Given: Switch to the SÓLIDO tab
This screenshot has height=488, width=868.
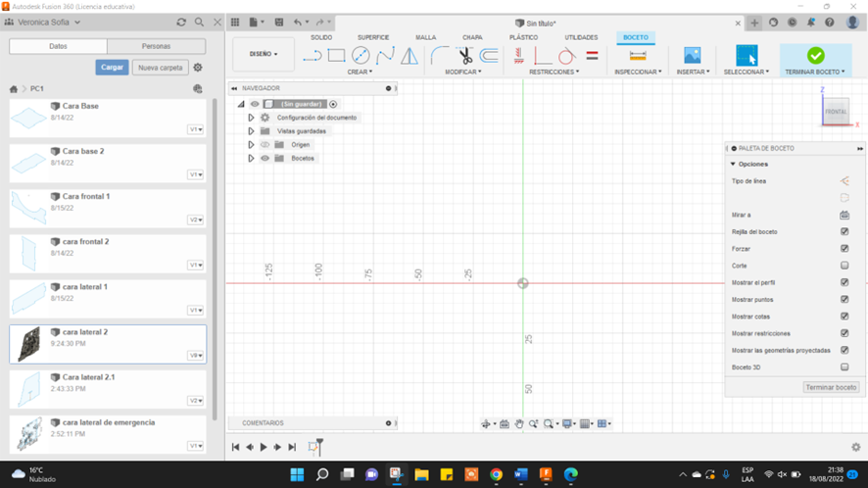Looking at the screenshot, I should coord(321,37).
